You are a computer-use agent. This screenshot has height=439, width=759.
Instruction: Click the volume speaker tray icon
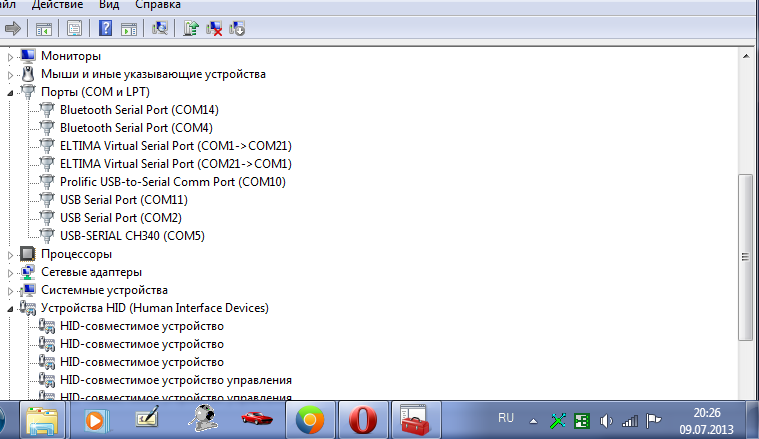(x=606, y=421)
